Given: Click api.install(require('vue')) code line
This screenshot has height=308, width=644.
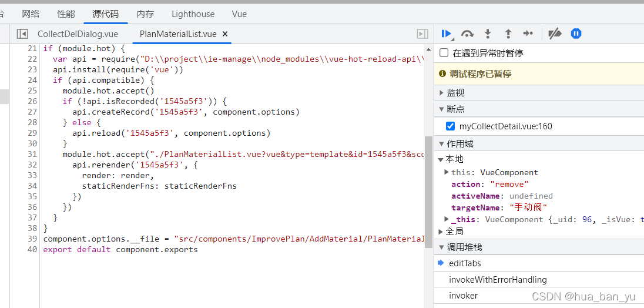Looking at the screenshot, I should tap(118, 69).
